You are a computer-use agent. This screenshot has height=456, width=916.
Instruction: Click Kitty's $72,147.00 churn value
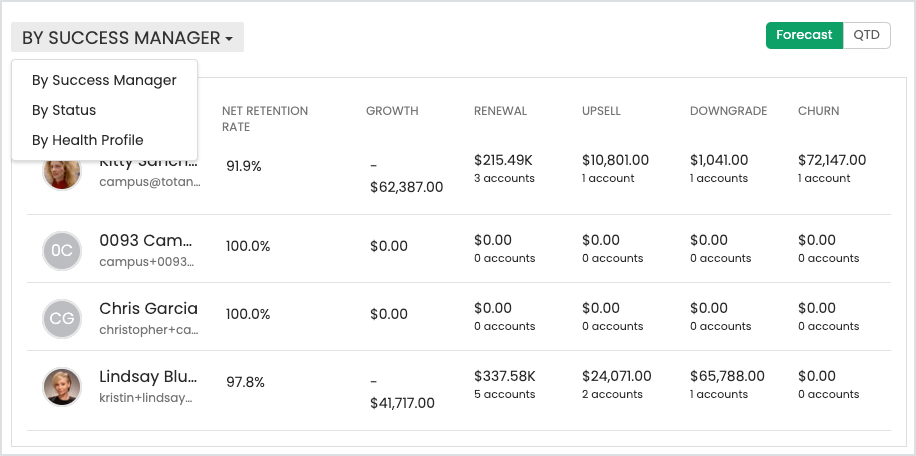pos(832,160)
